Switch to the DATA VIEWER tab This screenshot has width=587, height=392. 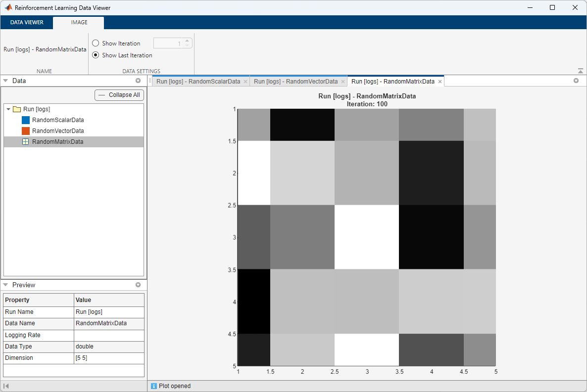tap(27, 22)
